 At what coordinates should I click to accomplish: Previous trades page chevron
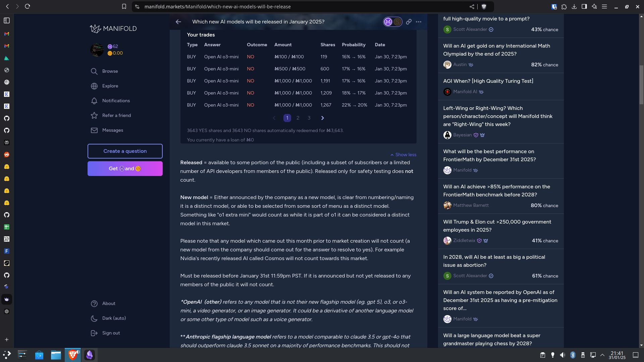tap(274, 118)
